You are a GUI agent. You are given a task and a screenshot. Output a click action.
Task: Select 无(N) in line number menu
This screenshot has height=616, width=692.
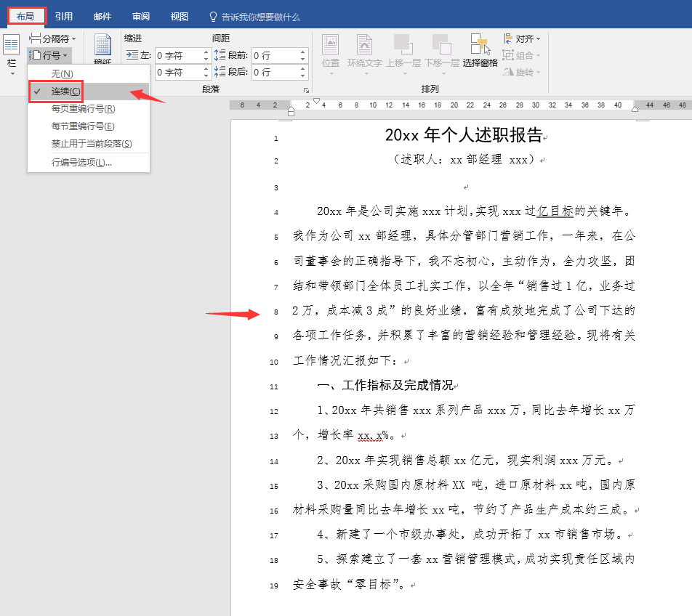click(x=89, y=73)
